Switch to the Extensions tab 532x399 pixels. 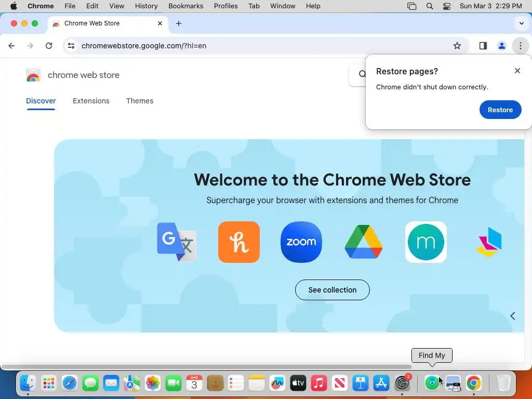[91, 101]
